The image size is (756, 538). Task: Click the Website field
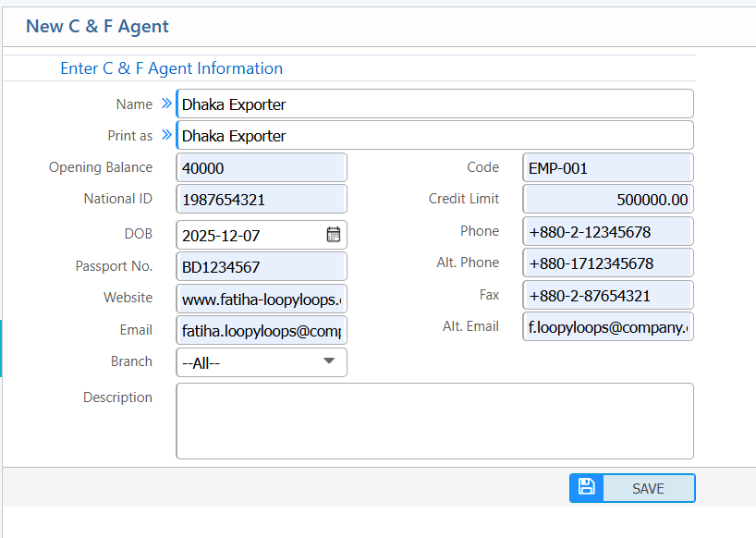point(261,298)
